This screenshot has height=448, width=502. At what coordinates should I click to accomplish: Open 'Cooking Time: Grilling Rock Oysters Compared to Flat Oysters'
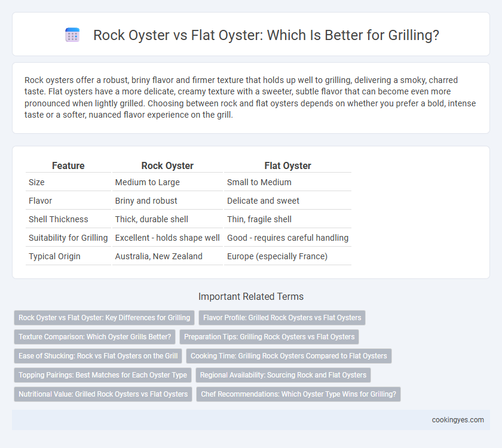pyautogui.click(x=289, y=356)
